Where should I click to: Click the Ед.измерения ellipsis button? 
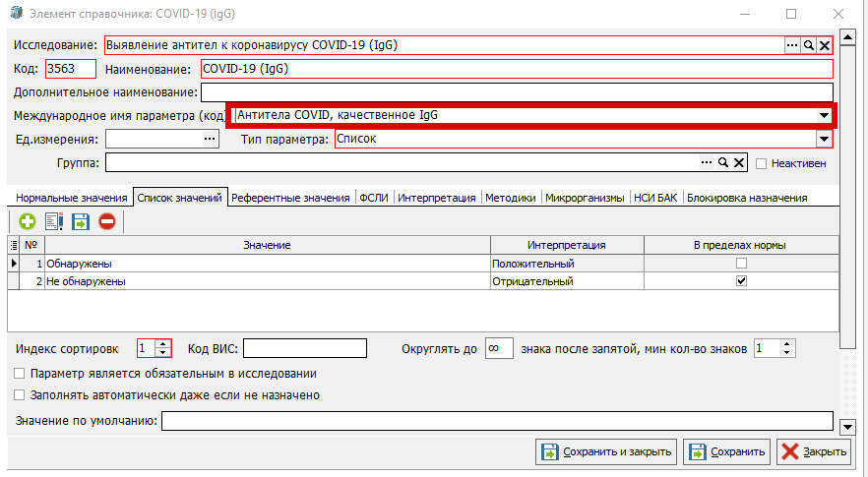(x=208, y=140)
